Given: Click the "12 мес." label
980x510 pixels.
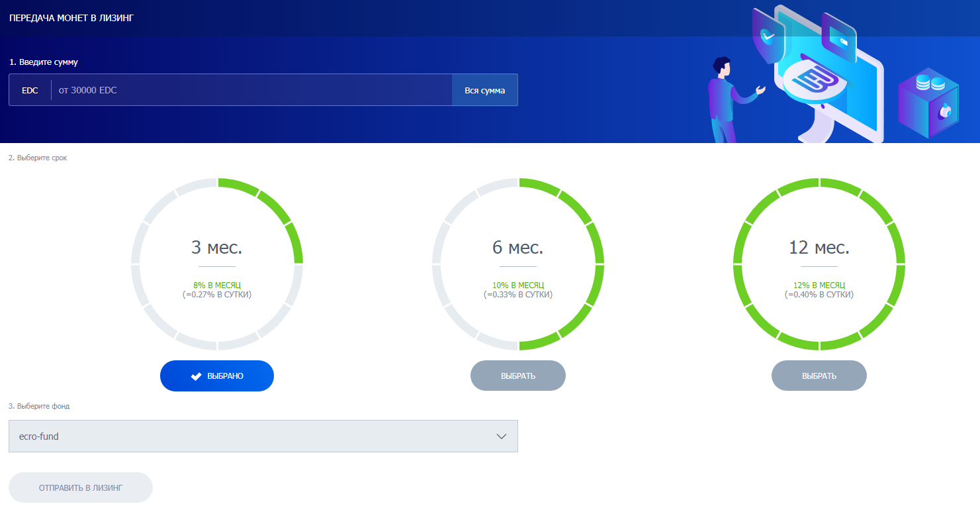Looking at the screenshot, I should (x=819, y=248).
